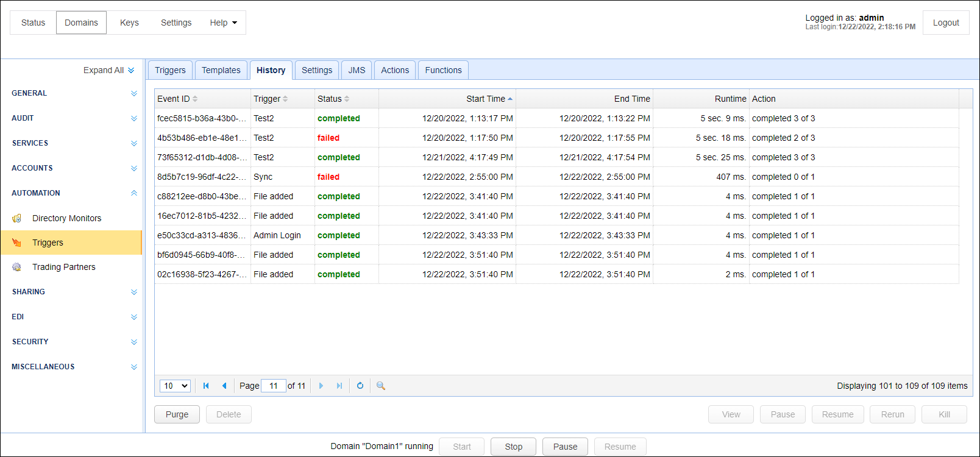Stop the running domain

(x=513, y=447)
